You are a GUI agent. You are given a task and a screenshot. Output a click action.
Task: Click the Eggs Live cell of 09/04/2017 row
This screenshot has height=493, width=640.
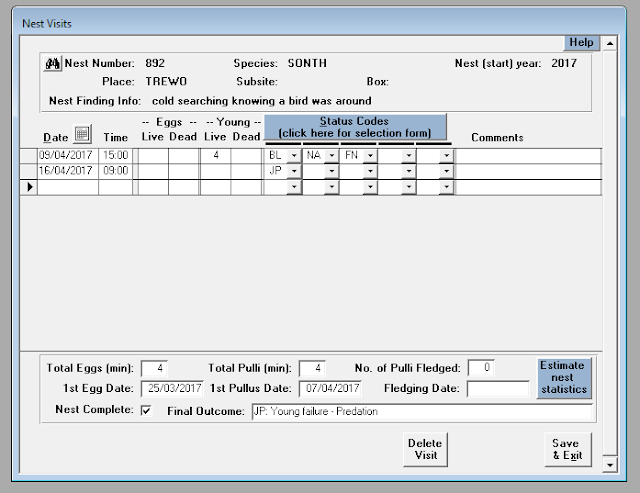[153, 155]
